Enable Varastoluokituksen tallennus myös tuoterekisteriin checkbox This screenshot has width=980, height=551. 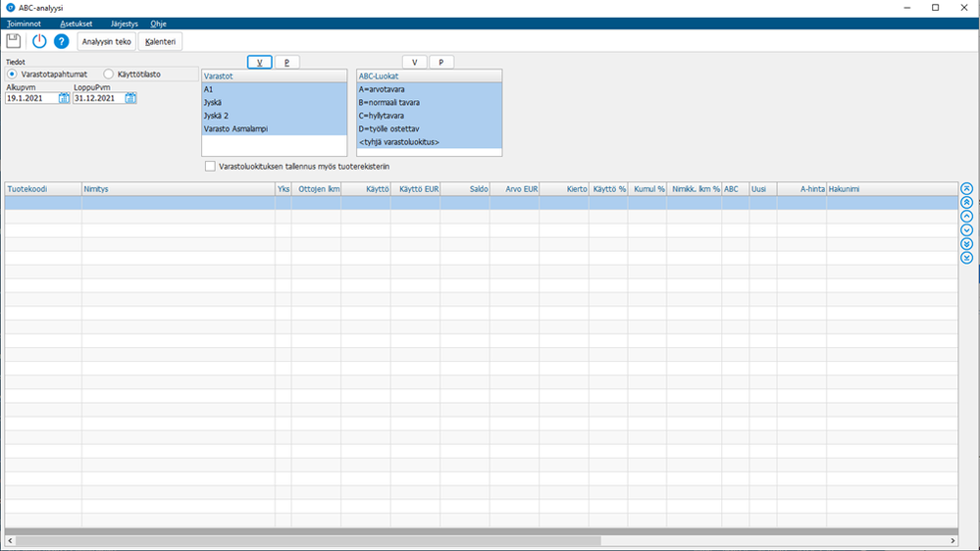(210, 166)
